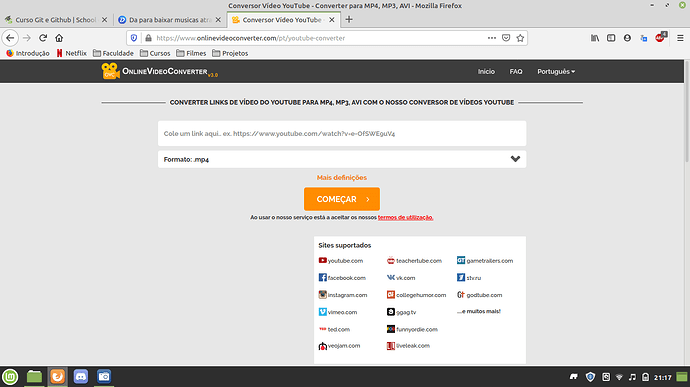
Task: Open the Netflix bookmark
Action: [71, 53]
